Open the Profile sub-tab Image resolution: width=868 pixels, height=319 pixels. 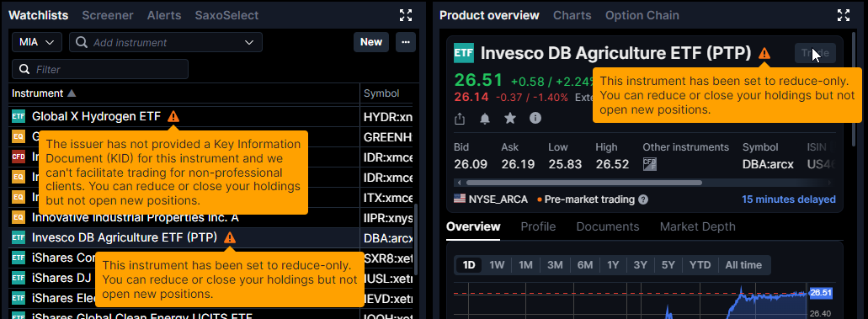(x=538, y=226)
